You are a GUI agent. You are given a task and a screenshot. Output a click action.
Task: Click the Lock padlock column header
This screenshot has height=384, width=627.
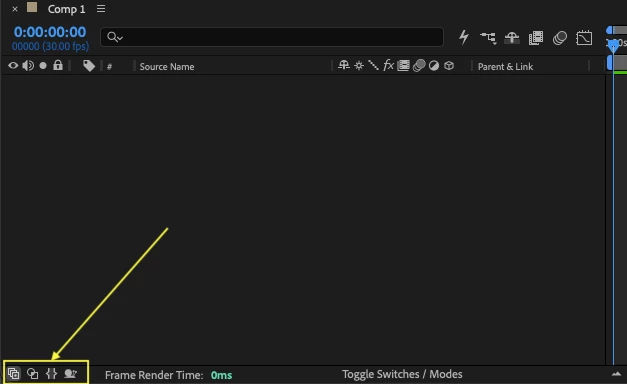58,65
